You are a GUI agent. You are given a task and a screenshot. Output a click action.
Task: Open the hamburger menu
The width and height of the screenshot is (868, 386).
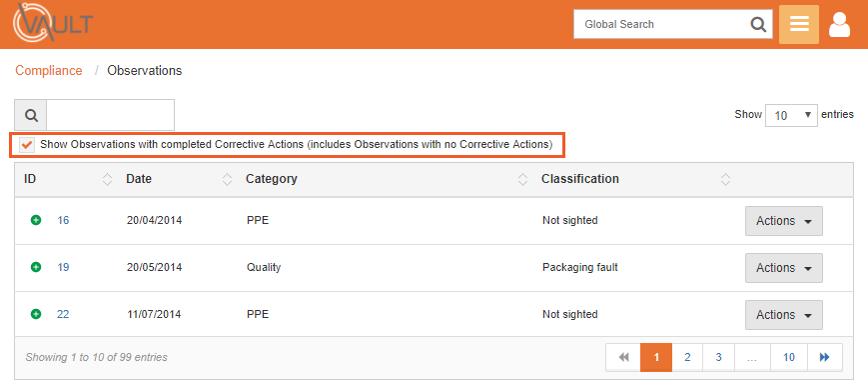click(x=799, y=24)
